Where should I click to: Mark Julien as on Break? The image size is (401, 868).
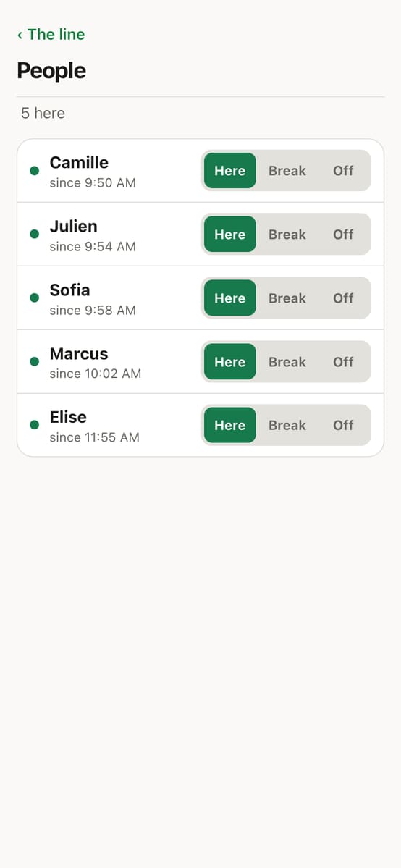tap(287, 234)
